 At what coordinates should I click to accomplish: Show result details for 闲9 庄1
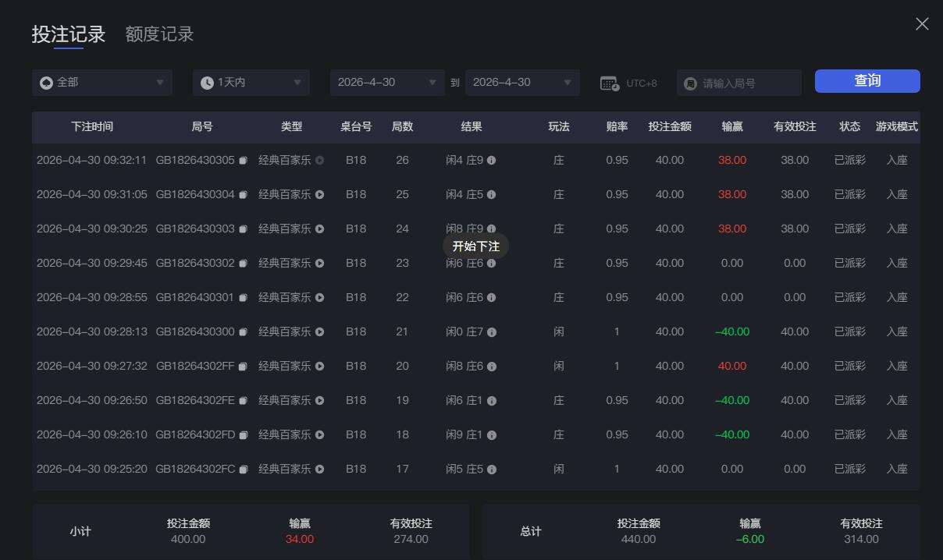tap(492, 435)
